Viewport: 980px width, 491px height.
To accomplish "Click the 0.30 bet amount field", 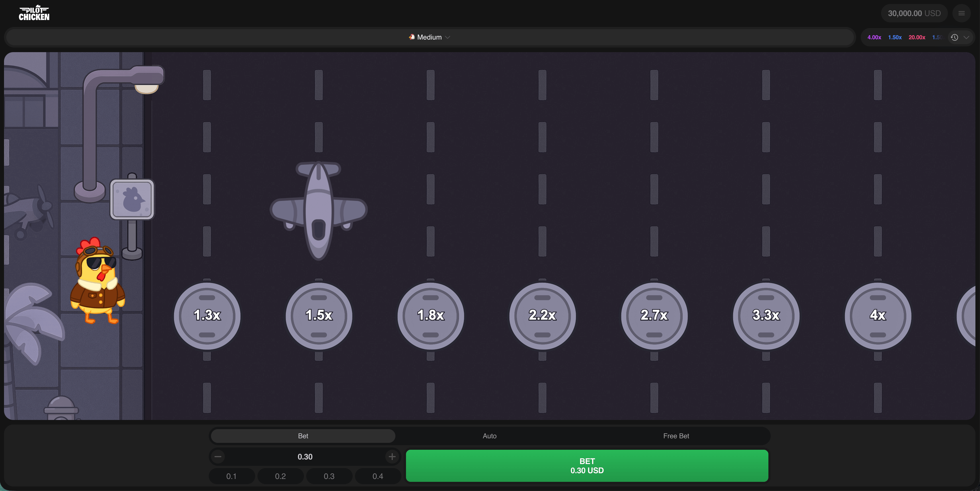I will 305,456.
